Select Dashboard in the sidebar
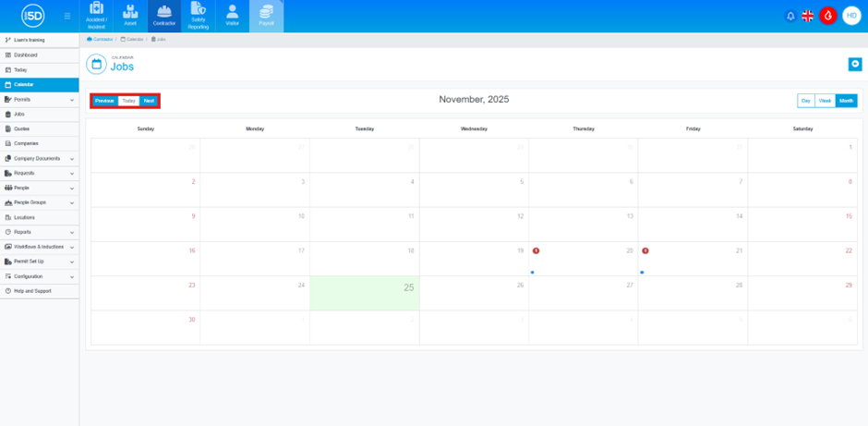This screenshot has height=426, width=868. coord(26,55)
